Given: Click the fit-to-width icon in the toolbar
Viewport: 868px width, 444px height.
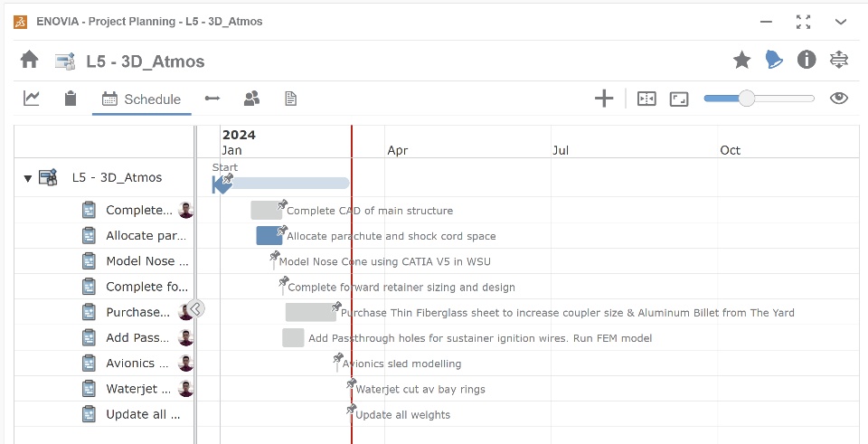Looking at the screenshot, I should (646, 99).
